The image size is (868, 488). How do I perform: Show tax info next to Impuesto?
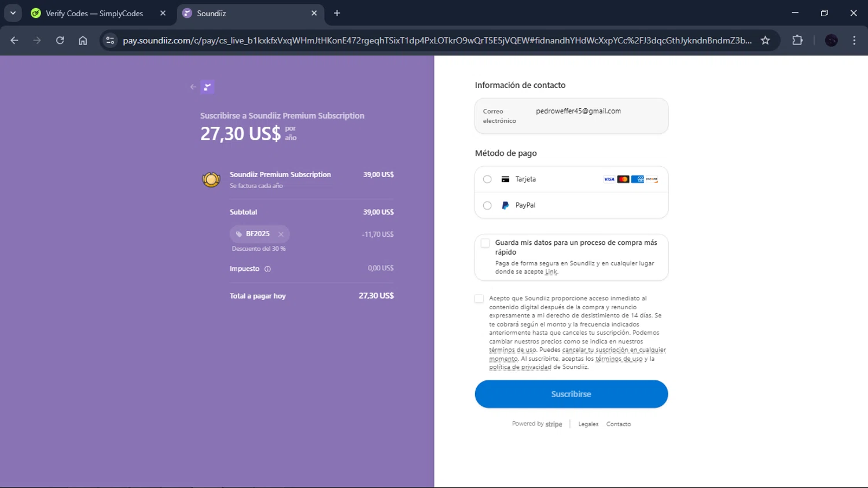click(x=267, y=269)
